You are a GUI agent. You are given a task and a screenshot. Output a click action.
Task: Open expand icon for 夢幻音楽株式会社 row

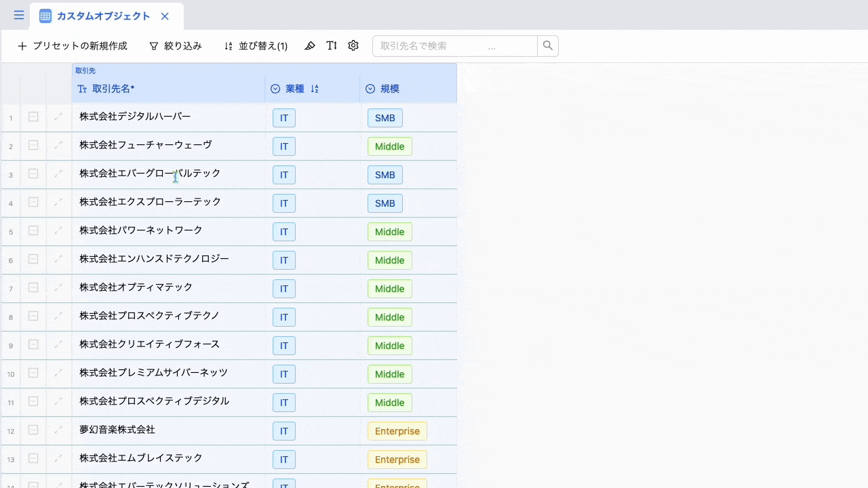click(58, 430)
